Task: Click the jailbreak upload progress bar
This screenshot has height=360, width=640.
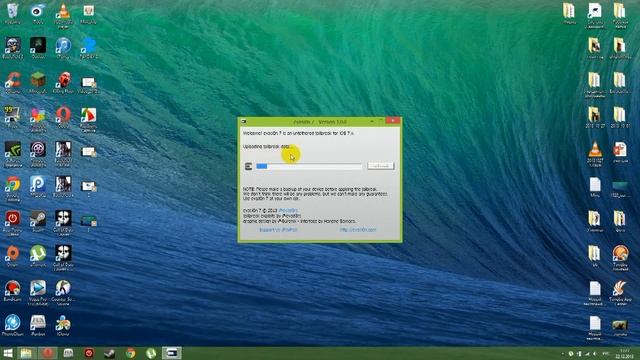Action: tap(309, 166)
